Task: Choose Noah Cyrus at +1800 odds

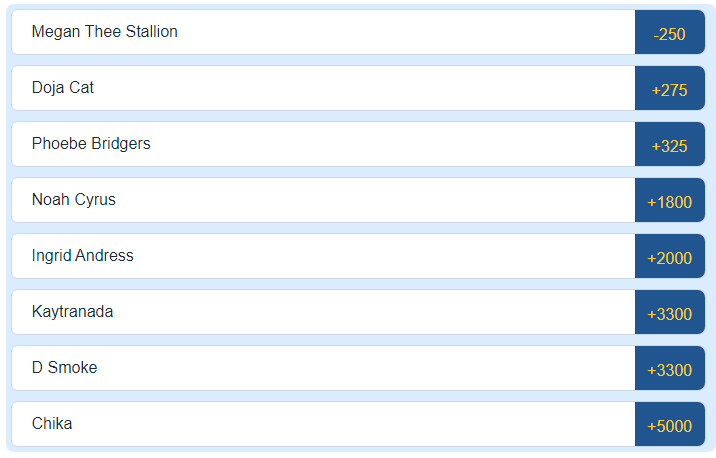Action: pyautogui.click(x=669, y=201)
